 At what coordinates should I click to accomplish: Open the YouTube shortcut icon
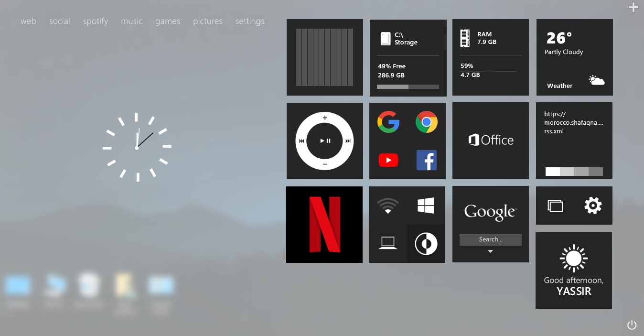pos(388,160)
